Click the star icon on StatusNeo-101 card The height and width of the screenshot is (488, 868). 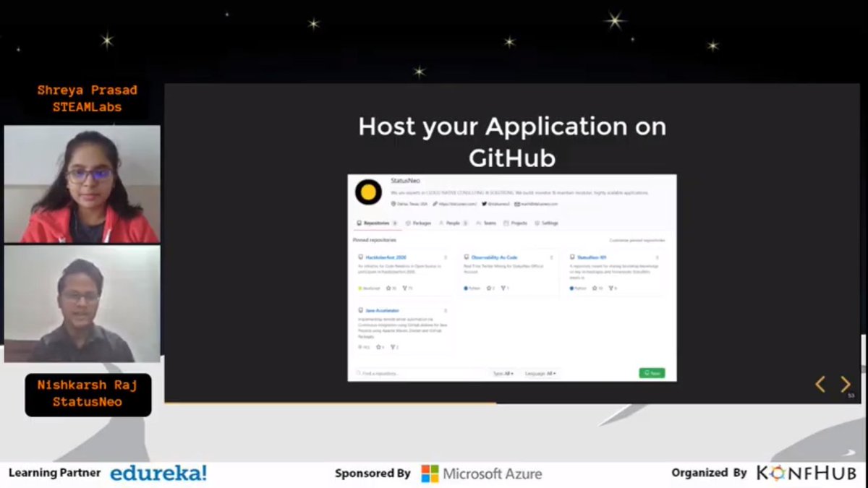click(595, 288)
